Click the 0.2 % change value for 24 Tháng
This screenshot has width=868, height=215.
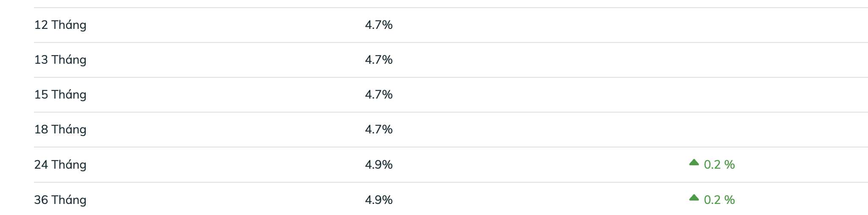719,165
